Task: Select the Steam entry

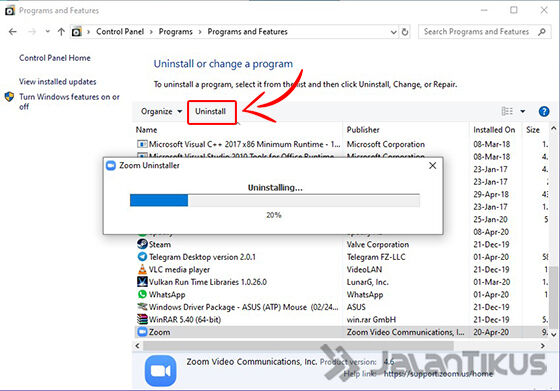Action: click(159, 245)
